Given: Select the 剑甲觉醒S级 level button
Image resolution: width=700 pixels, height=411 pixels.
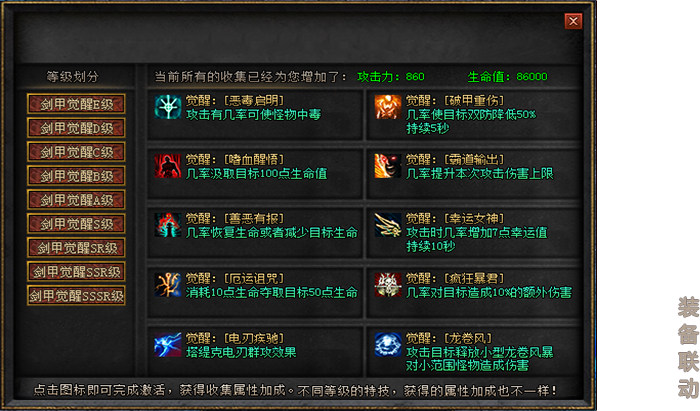Looking at the screenshot, I should point(76,224).
